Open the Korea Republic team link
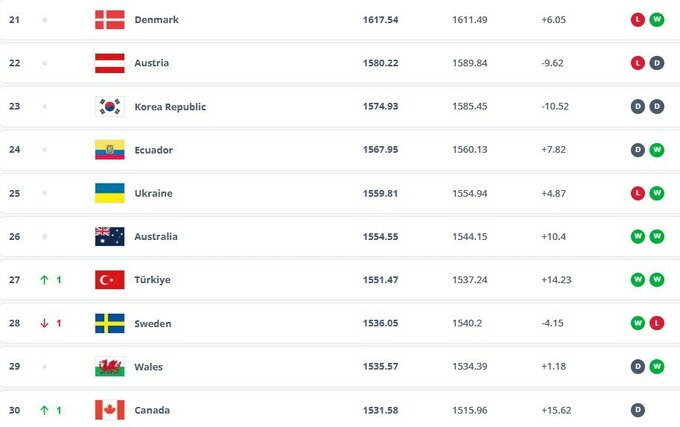 [x=170, y=107]
